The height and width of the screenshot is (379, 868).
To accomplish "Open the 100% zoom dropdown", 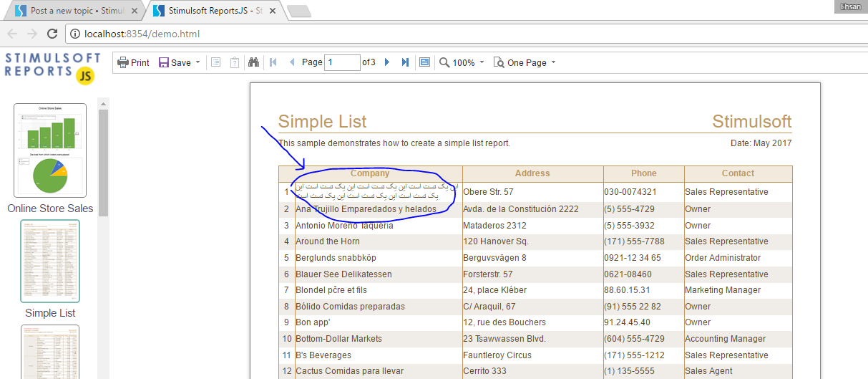I will [x=462, y=62].
